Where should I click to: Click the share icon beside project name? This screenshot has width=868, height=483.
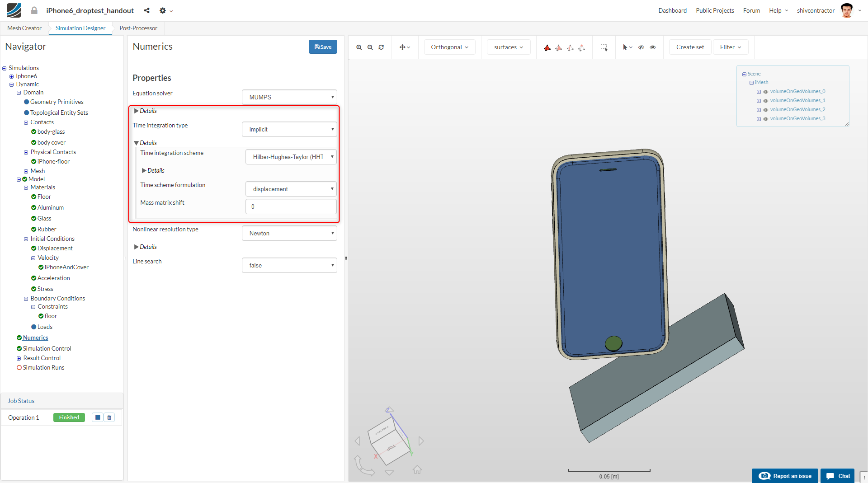[146, 10]
